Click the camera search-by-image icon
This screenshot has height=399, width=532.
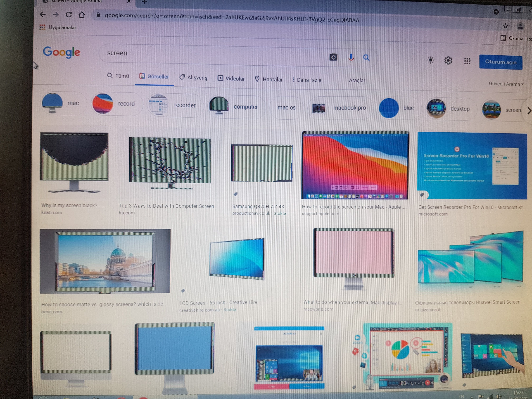click(333, 57)
